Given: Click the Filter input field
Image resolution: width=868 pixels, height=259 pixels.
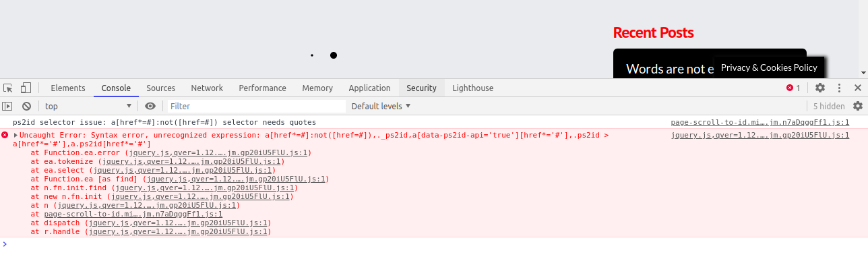Looking at the screenshot, I should (x=256, y=106).
